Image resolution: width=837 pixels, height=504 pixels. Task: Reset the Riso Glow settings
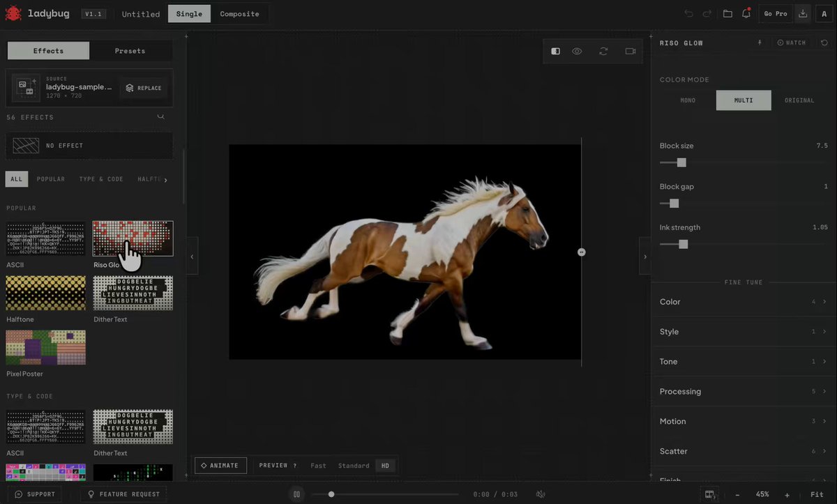click(x=824, y=43)
